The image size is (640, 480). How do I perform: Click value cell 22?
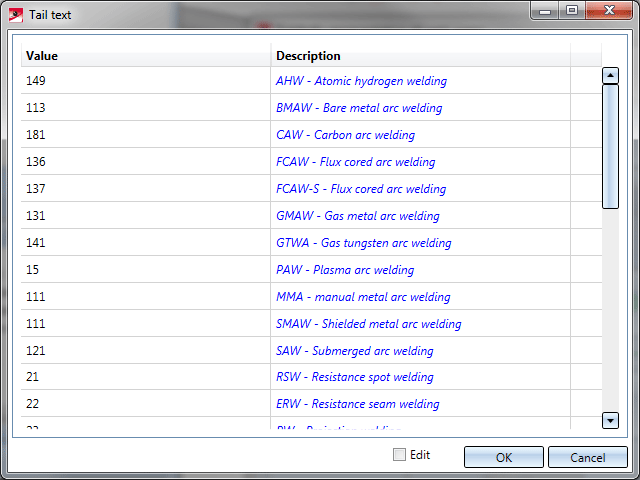146,403
